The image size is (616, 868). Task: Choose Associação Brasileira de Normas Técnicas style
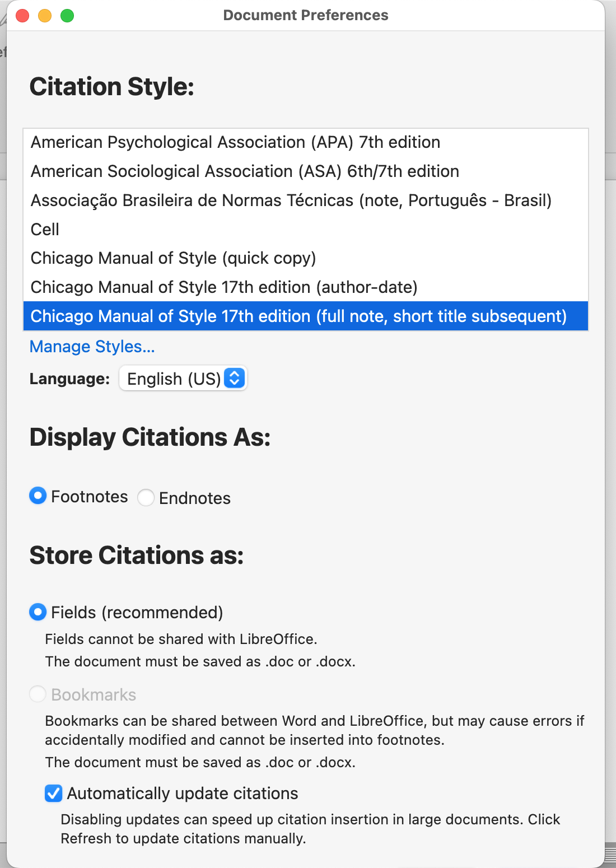306,200
